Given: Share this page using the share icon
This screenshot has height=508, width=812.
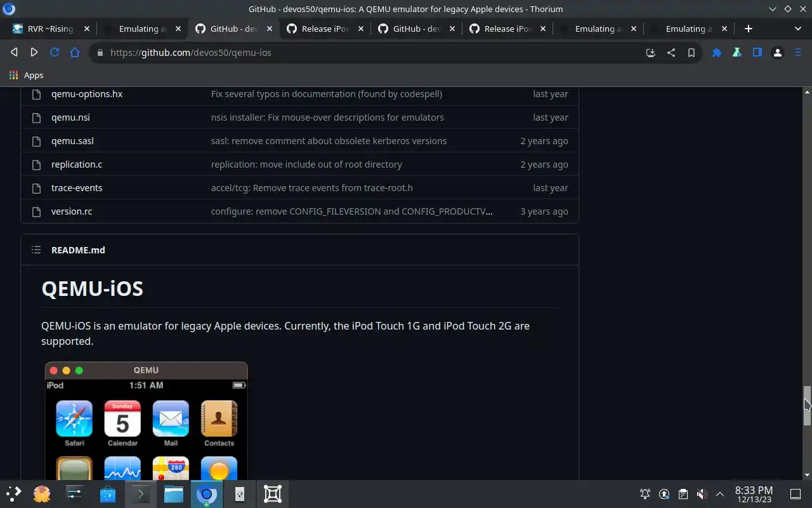Looking at the screenshot, I should click(671, 53).
